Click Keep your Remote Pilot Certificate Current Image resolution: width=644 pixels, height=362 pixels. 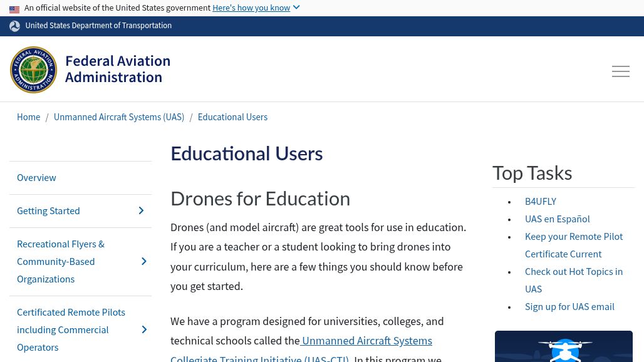pos(573,246)
